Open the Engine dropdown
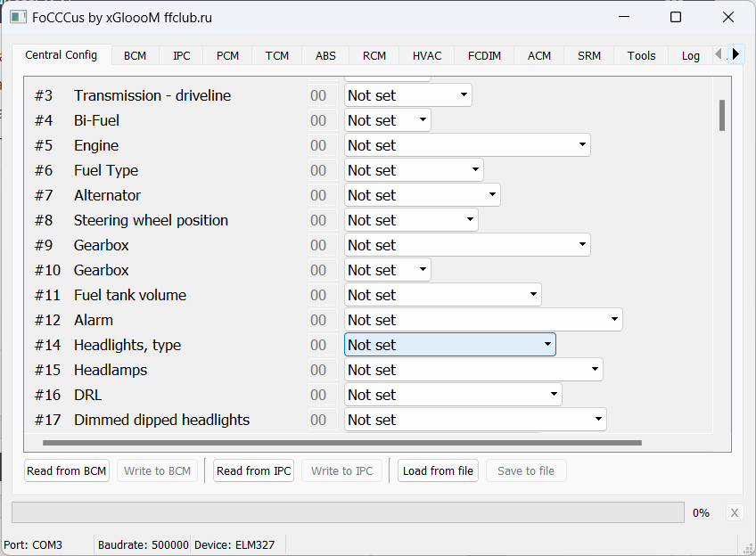The image size is (756, 556). (x=467, y=145)
